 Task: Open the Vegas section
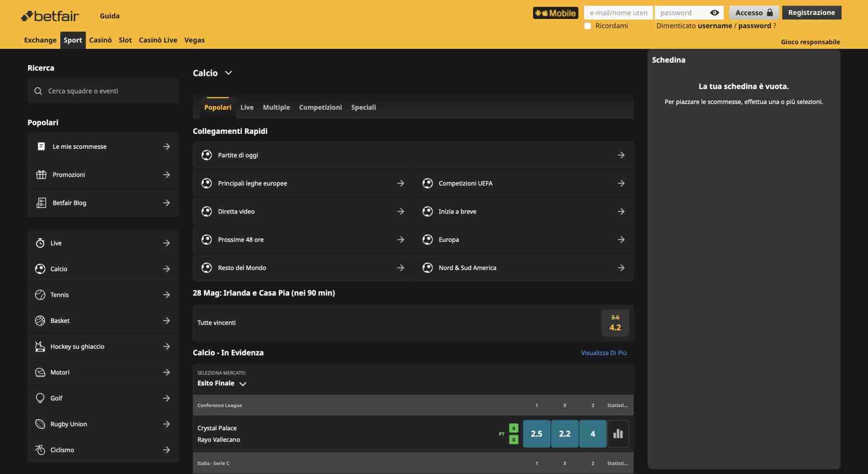tap(194, 40)
